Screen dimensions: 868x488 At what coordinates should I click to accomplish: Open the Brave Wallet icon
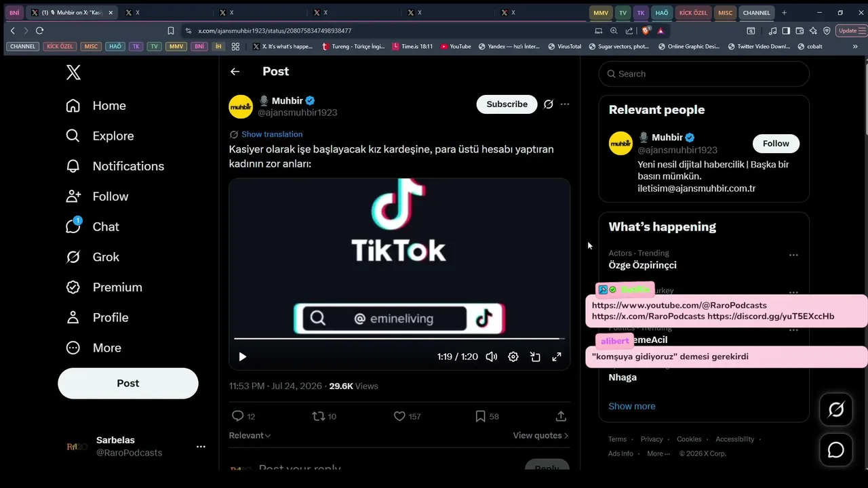(x=800, y=30)
